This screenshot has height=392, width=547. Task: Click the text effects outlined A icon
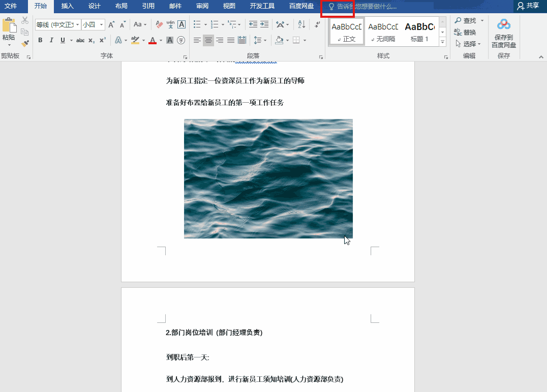click(118, 40)
